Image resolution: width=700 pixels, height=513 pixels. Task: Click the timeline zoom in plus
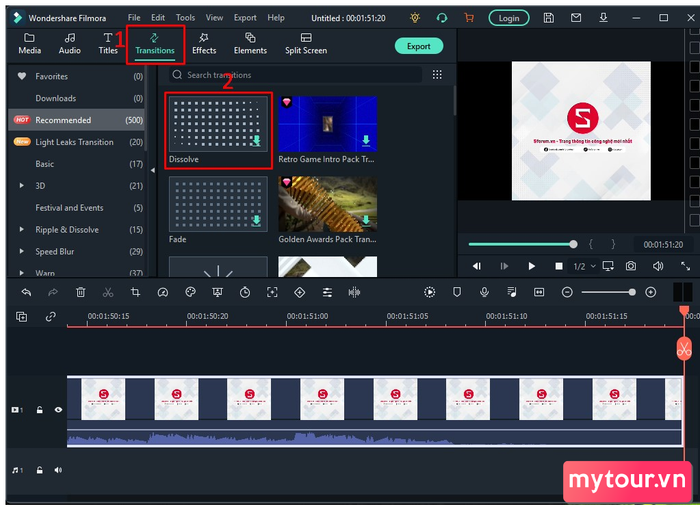point(650,292)
